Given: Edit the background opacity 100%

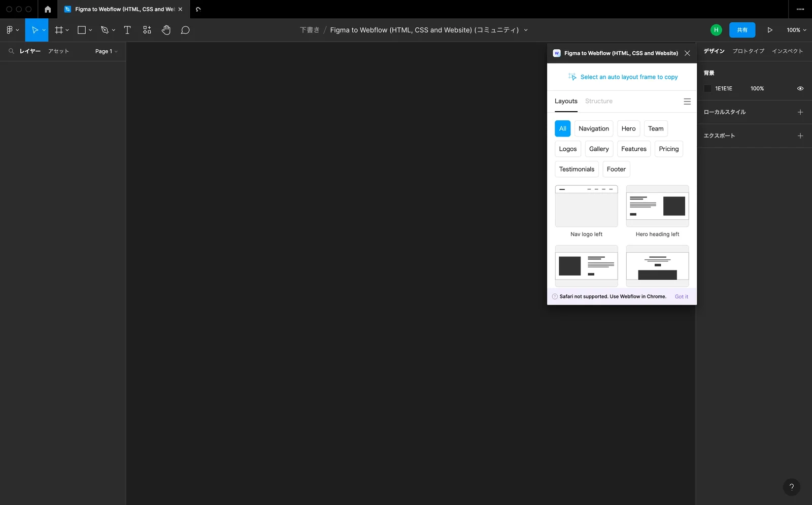Looking at the screenshot, I should [757, 88].
